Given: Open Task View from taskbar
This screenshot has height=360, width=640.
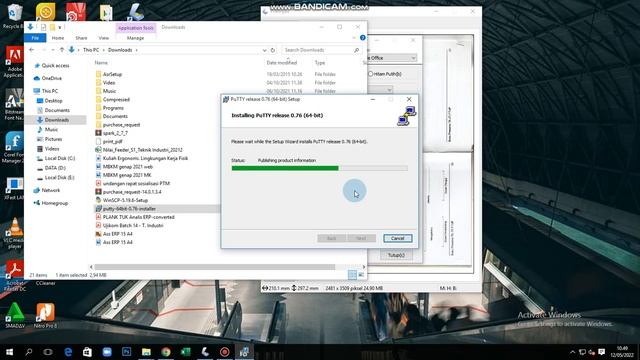Looking at the screenshot, I should pos(48,352).
